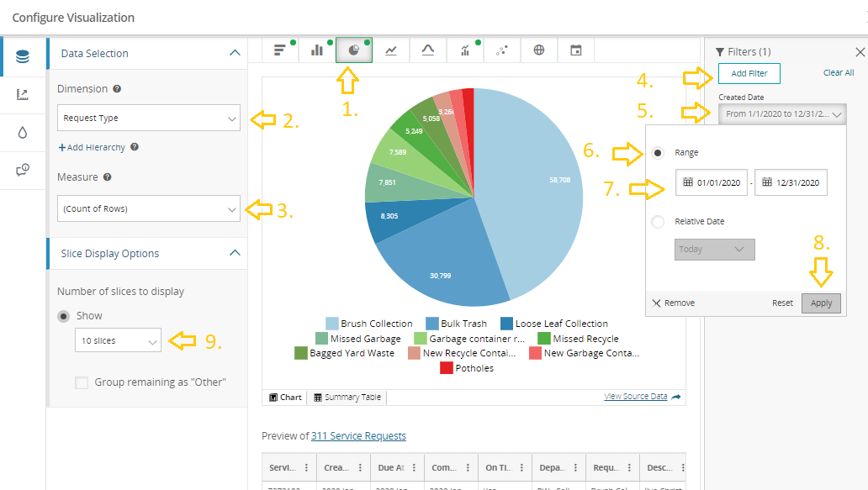Select the column chart type icon
Viewport: 868px width, 490px height.
point(316,50)
